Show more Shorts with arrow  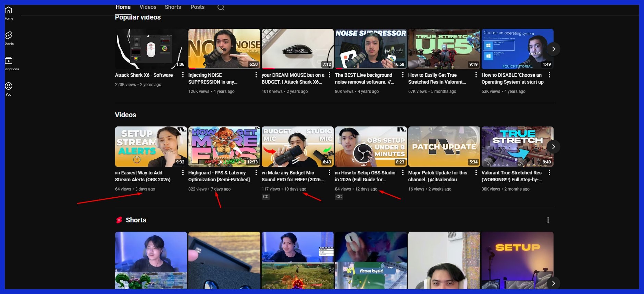click(x=554, y=283)
